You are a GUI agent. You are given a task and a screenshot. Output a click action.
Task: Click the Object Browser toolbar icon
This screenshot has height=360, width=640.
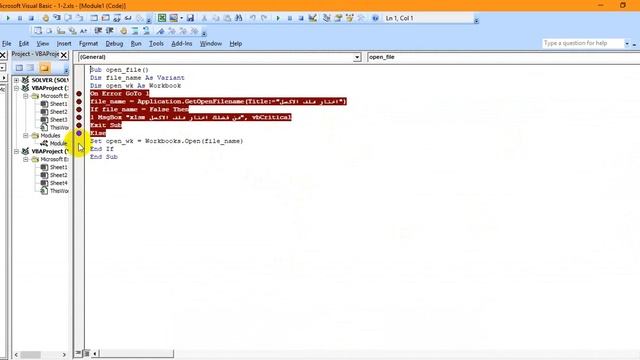[349, 18]
